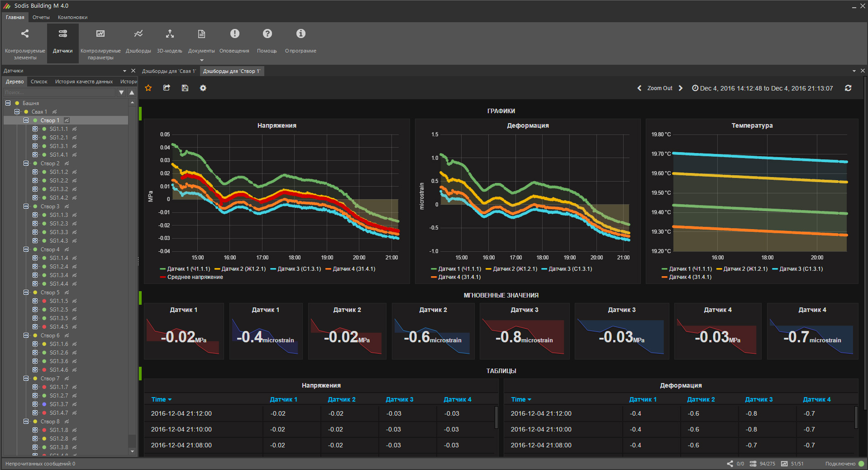Click the Zoom Out time button
Image resolution: width=868 pixels, height=470 pixels.
point(660,88)
